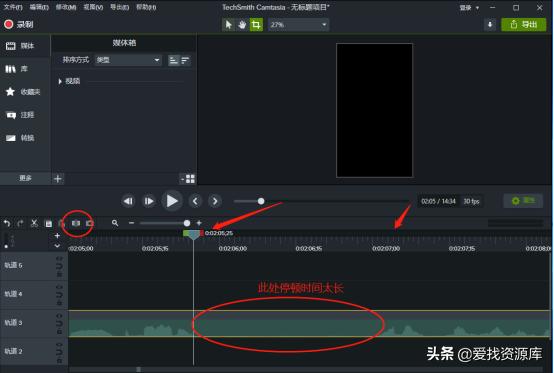Toggle visibility eye on 轨道 3

click(59, 315)
